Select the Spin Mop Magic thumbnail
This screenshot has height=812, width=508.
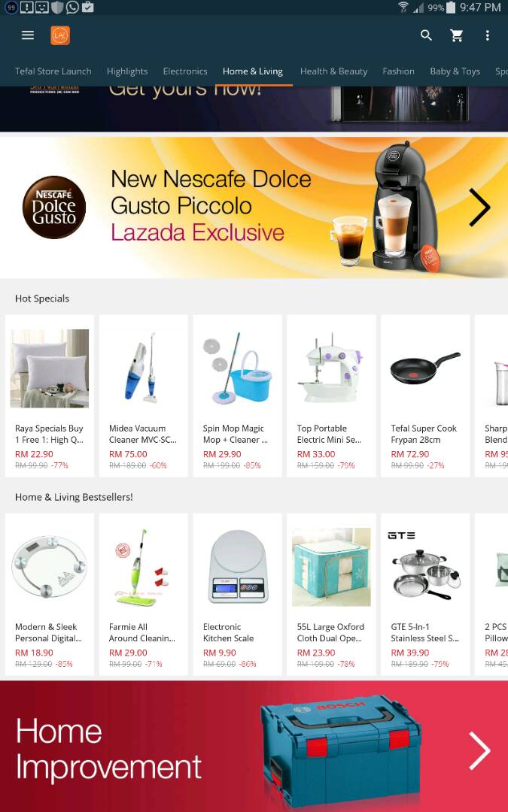click(237, 368)
